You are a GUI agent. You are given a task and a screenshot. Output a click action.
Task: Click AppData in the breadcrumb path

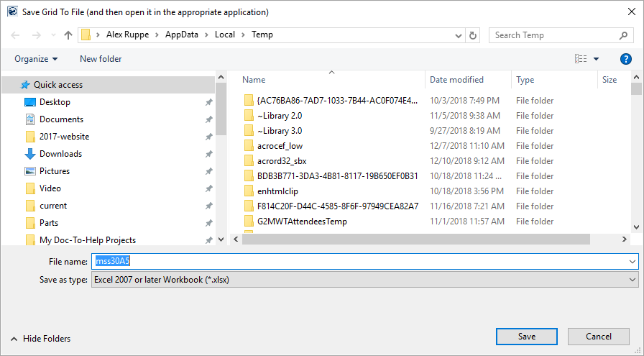(x=184, y=35)
